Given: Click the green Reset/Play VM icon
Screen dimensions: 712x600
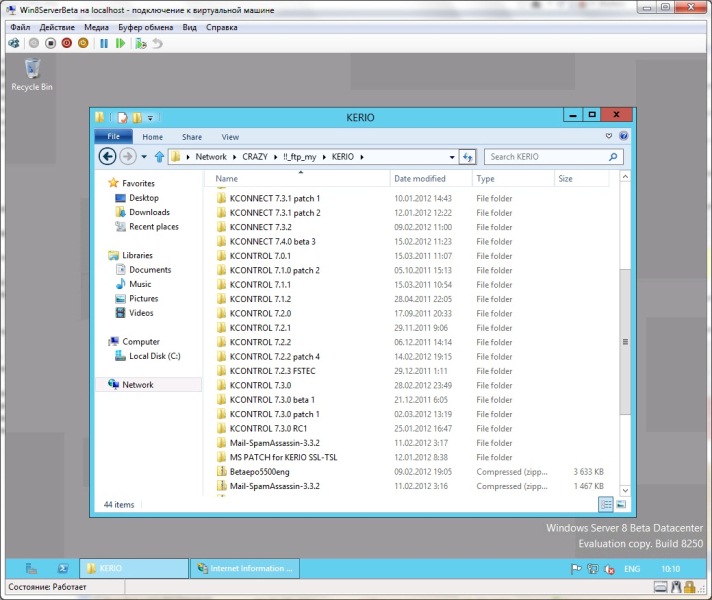Looking at the screenshot, I should click(121, 43).
